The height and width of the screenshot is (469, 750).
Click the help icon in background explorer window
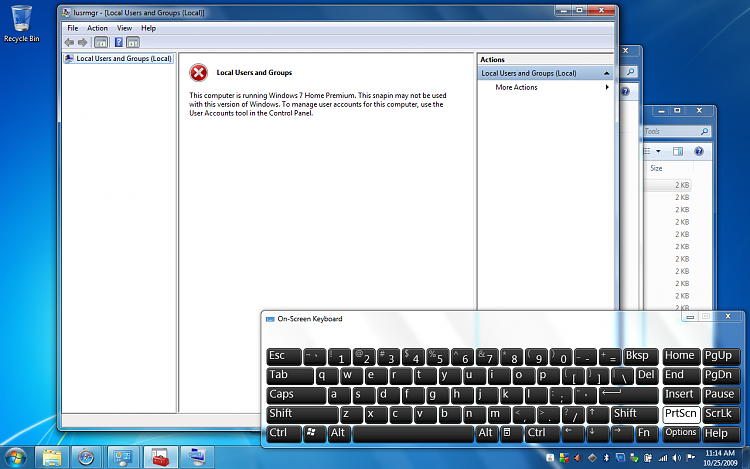[699, 152]
